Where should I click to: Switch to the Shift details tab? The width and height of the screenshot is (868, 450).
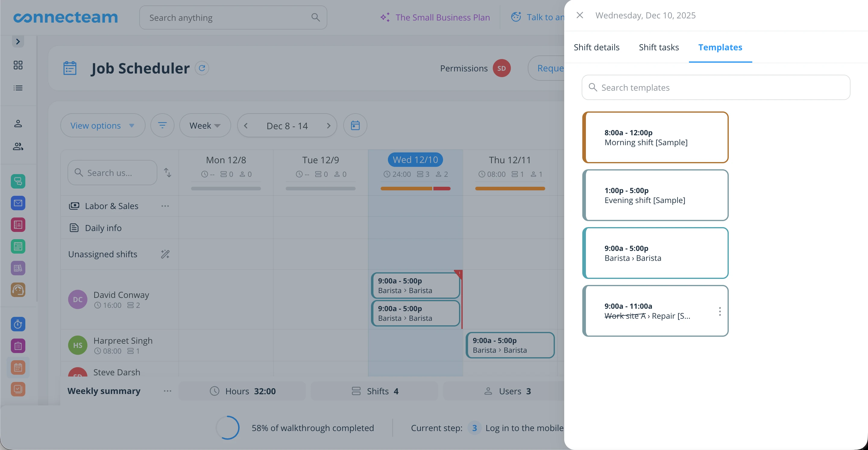pos(596,47)
